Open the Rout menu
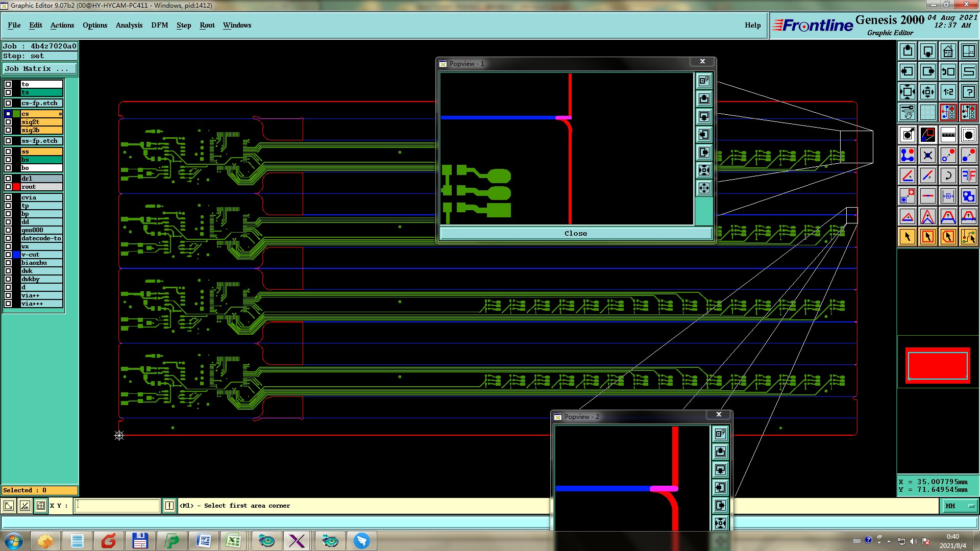 tap(207, 25)
